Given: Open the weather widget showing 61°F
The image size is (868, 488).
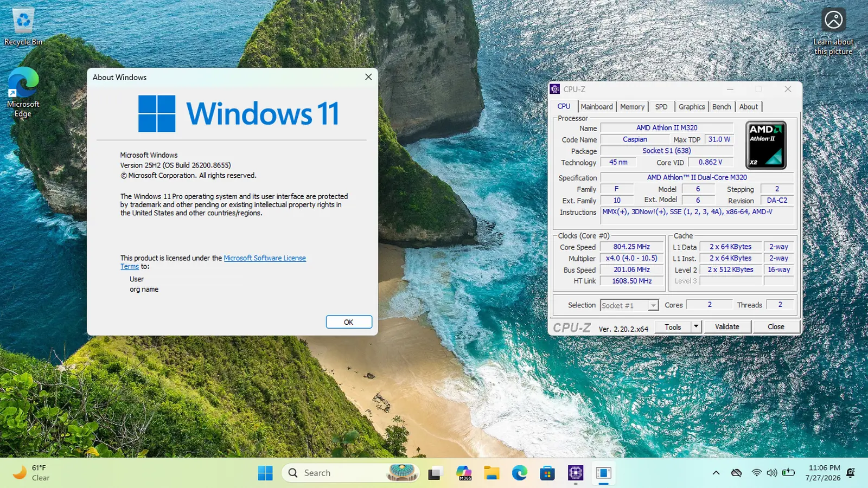Looking at the screenshot, I should 31,473.
